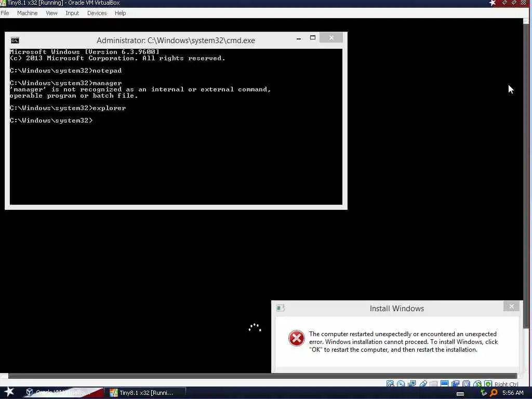Click the star icon in host title bar
The image size is (532, 399).
coord(493,3)
